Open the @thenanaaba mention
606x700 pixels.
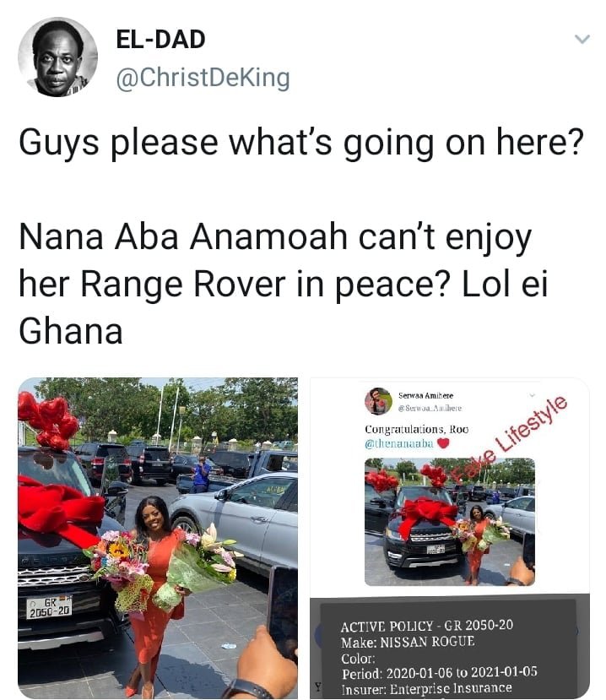coord(399,444)
